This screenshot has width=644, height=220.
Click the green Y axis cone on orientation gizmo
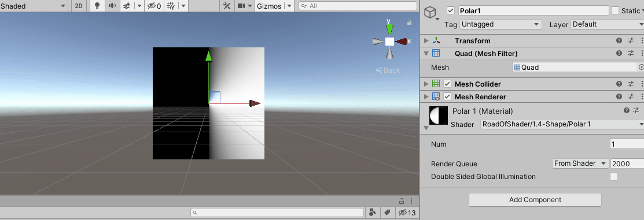389,29
